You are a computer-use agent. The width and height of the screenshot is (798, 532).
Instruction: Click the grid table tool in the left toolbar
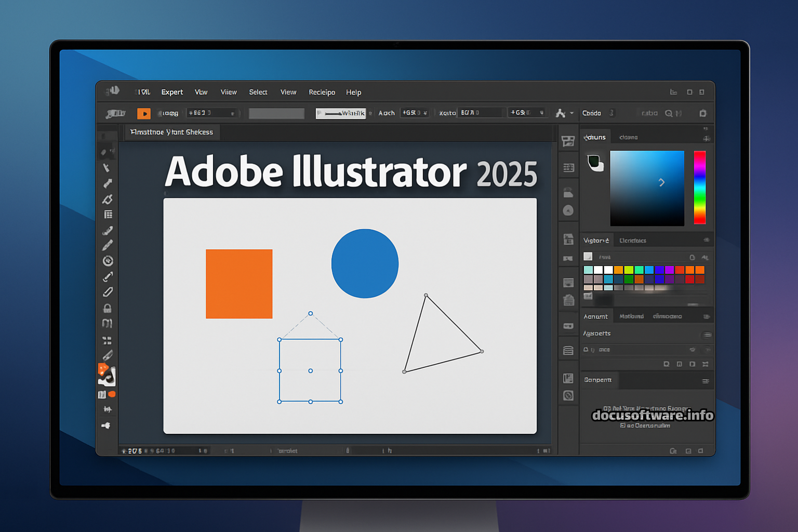(108, 215)
